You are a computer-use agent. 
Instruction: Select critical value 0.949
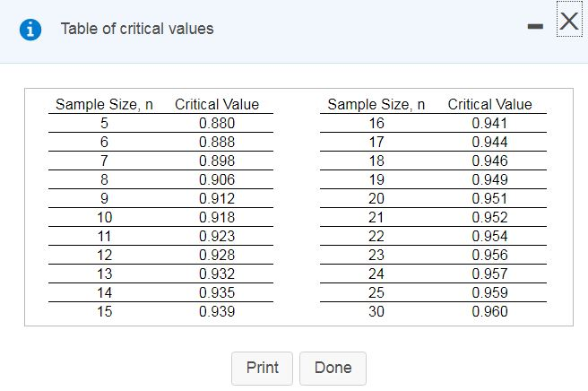[489, 179]
